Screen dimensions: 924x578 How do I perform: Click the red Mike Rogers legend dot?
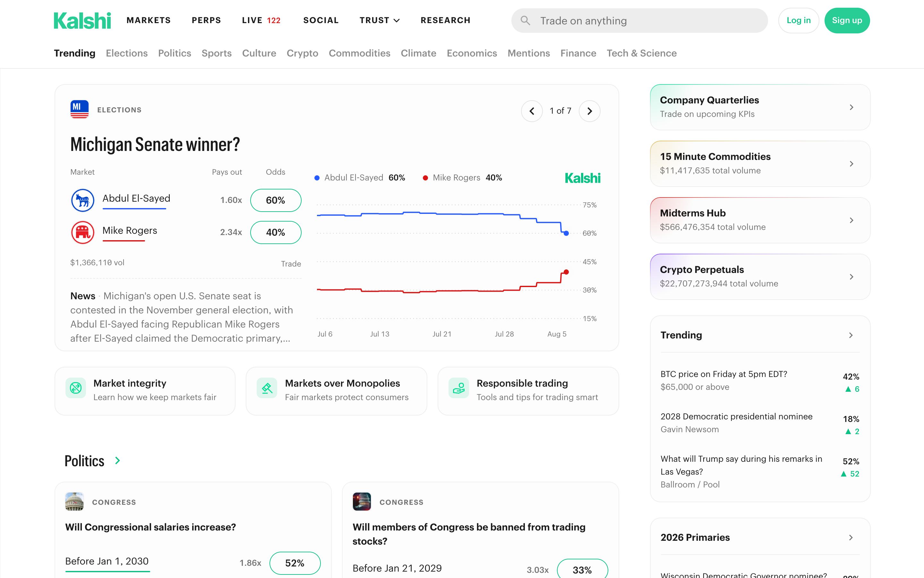coord(425,178)
